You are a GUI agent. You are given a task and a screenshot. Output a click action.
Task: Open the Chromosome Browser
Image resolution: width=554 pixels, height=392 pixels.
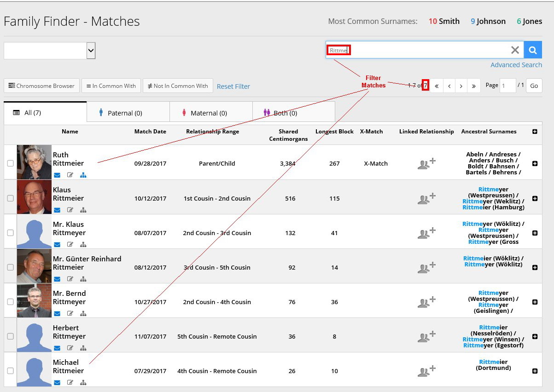41,86
